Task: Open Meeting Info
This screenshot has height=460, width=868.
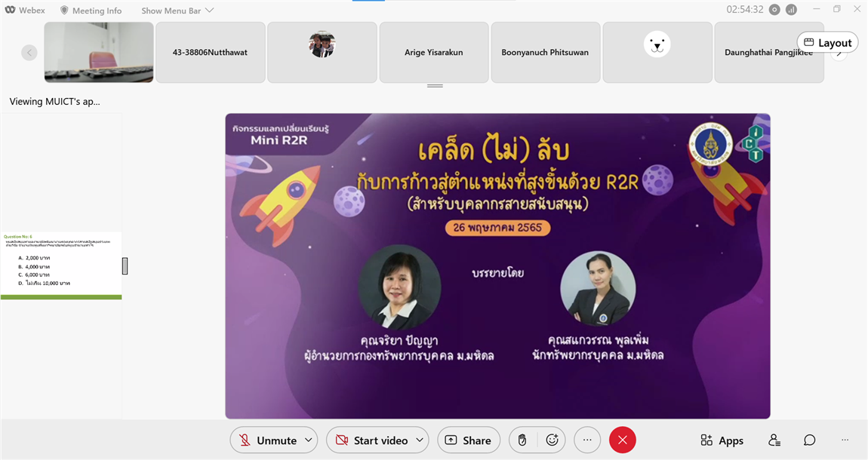Action: tap(91, 11)
